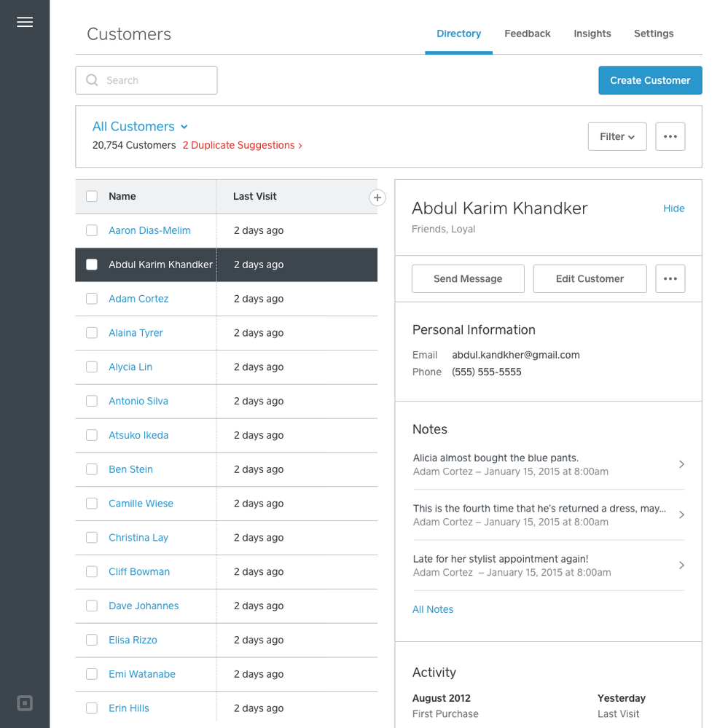728x728 pixels.
Task: Open the note about returning a dress
Action: pyautogui.click(x=548, y=515)
